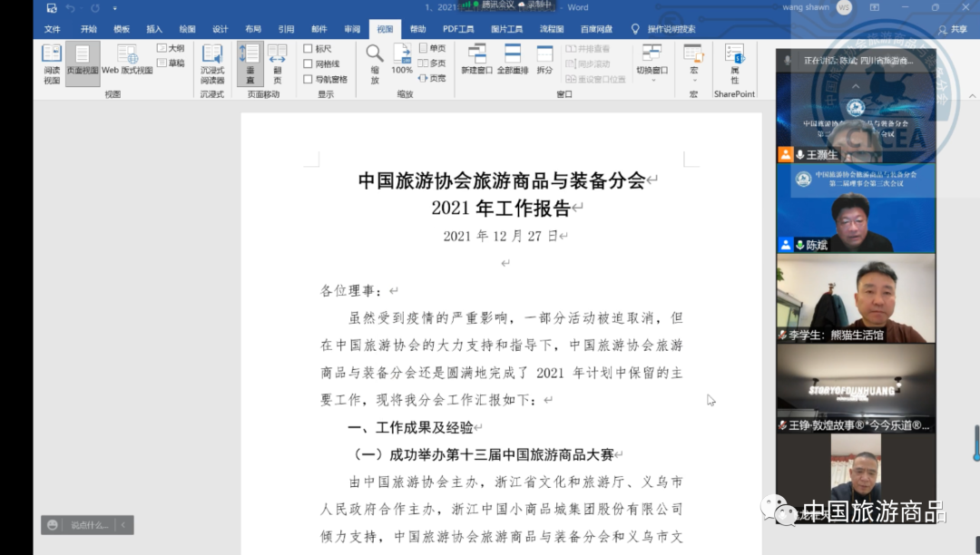Viewport: 980px width, 555px height.
Task: Set zoom to 100%
Action: [x=401, y=59]
